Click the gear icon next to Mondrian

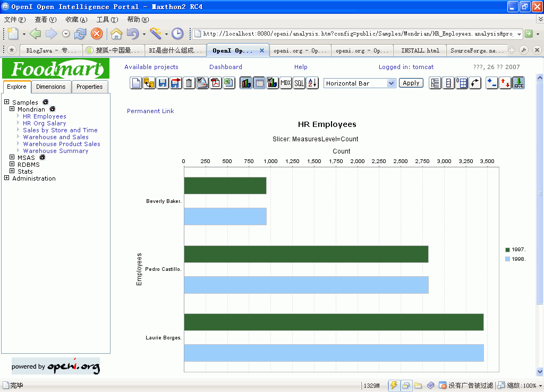(53, 109)
